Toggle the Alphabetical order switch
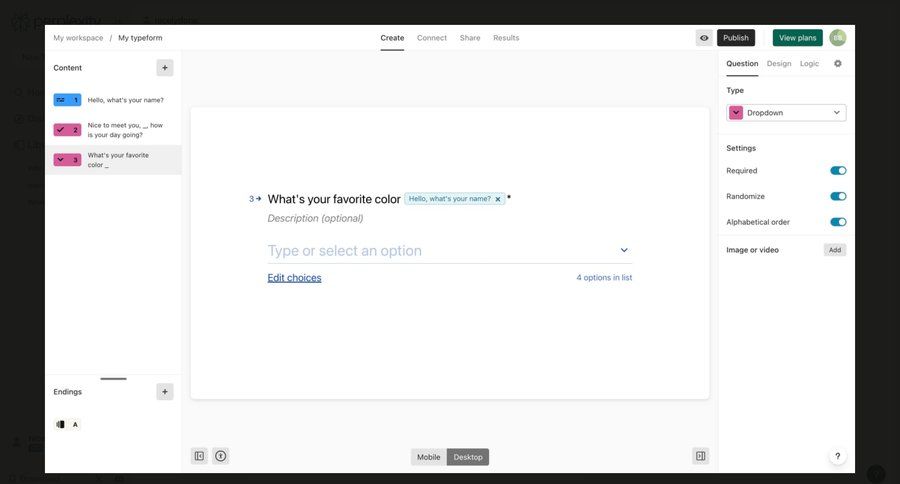This screenshot has height=484, width=900. pos(838,222)
